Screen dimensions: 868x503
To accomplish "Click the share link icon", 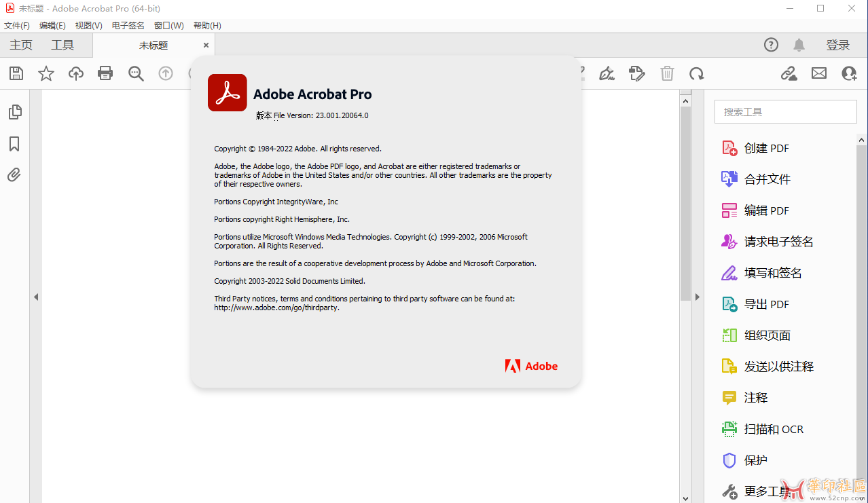I will click(x=789, y=73).
